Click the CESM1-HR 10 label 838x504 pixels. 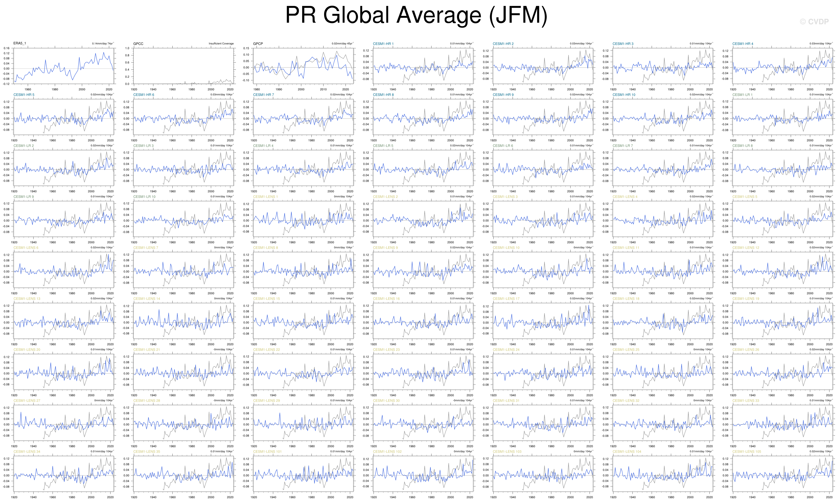pyautogui.click(x=624, y=95)
